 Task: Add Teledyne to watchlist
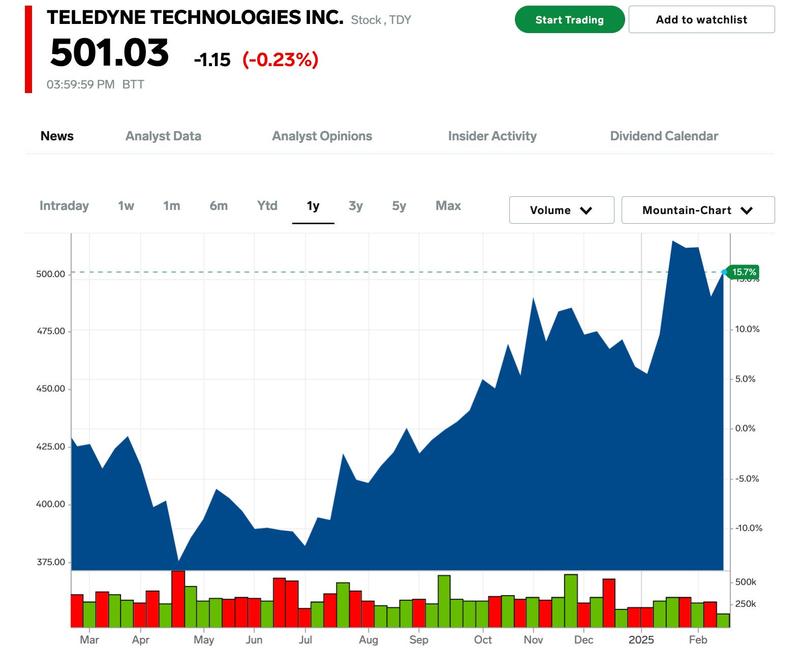(701, 20)
